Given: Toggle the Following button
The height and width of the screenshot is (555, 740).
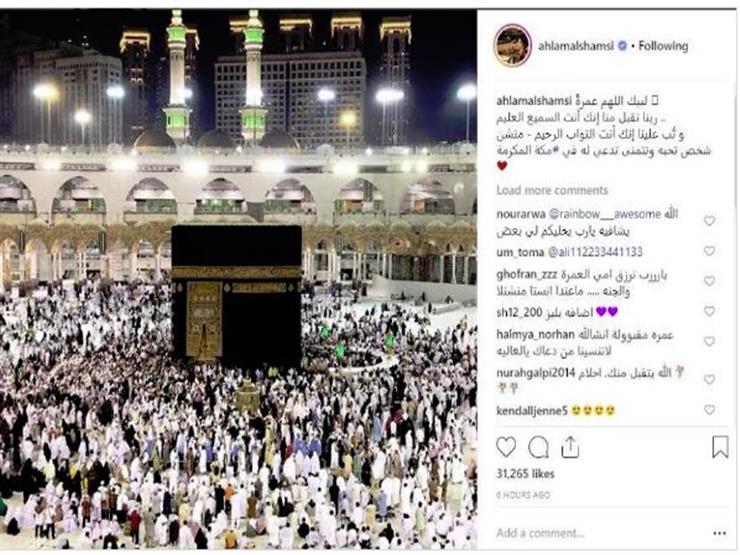Looking at the screenshot, I should pos(663,46).
